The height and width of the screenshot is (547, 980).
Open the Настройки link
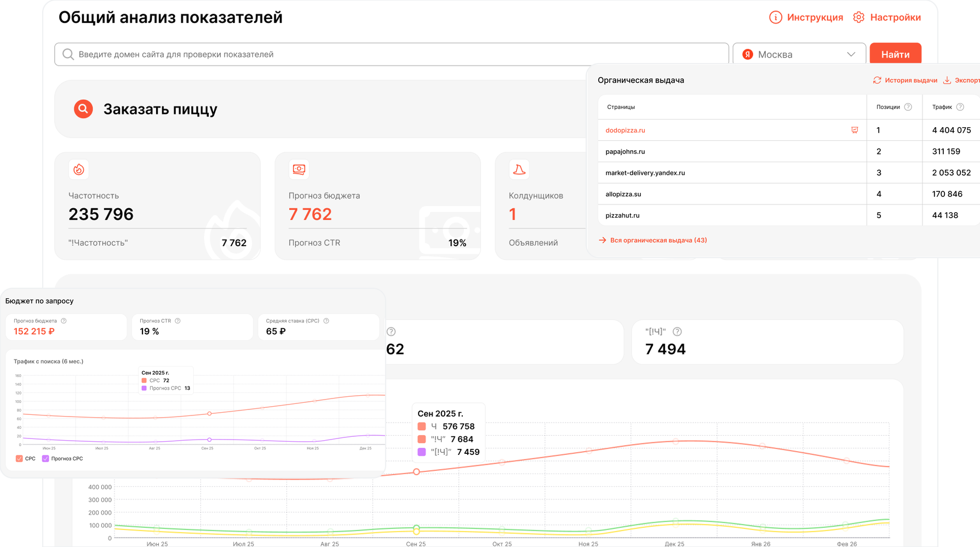tap(895, 18)
